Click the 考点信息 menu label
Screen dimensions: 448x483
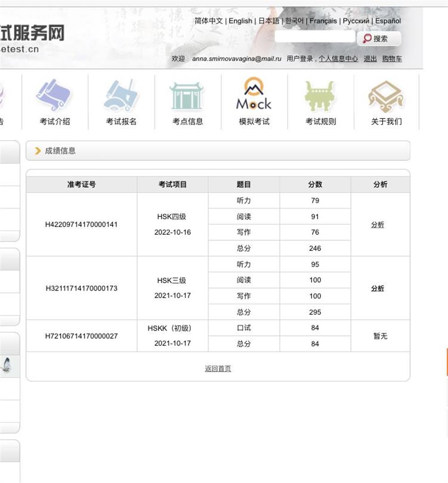(x=188, y=121)
